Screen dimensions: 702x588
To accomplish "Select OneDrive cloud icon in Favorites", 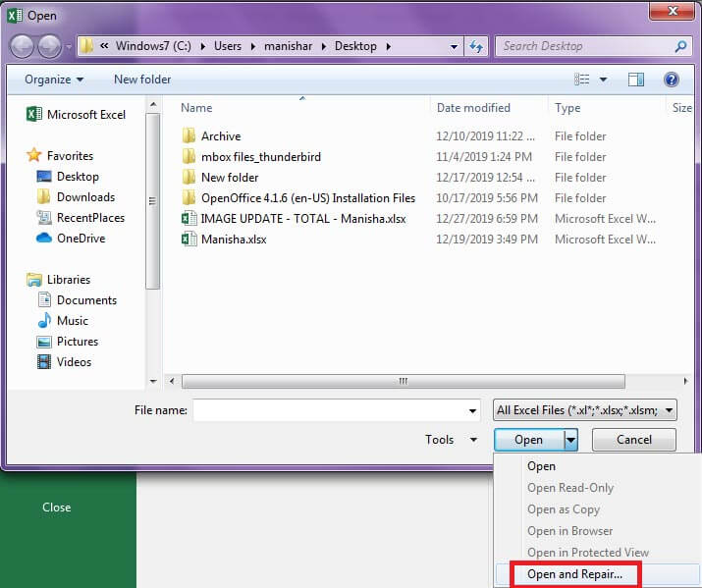I will [x=44, y=239].
